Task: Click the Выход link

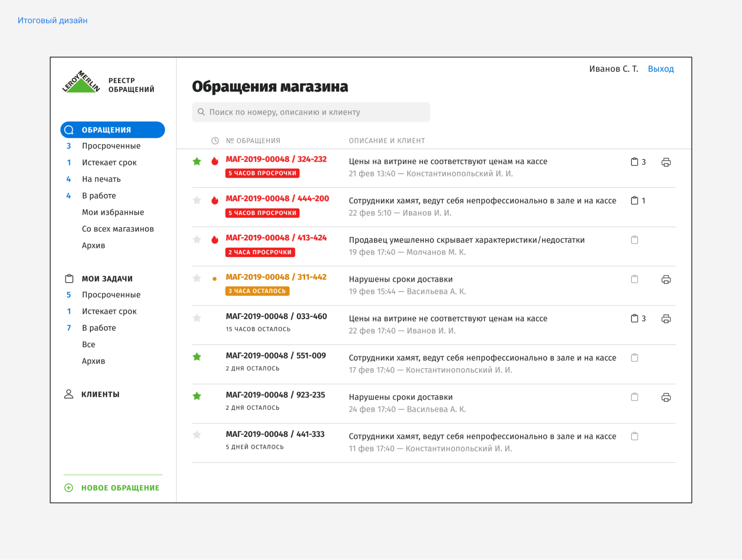Action: tap(661, 69)
